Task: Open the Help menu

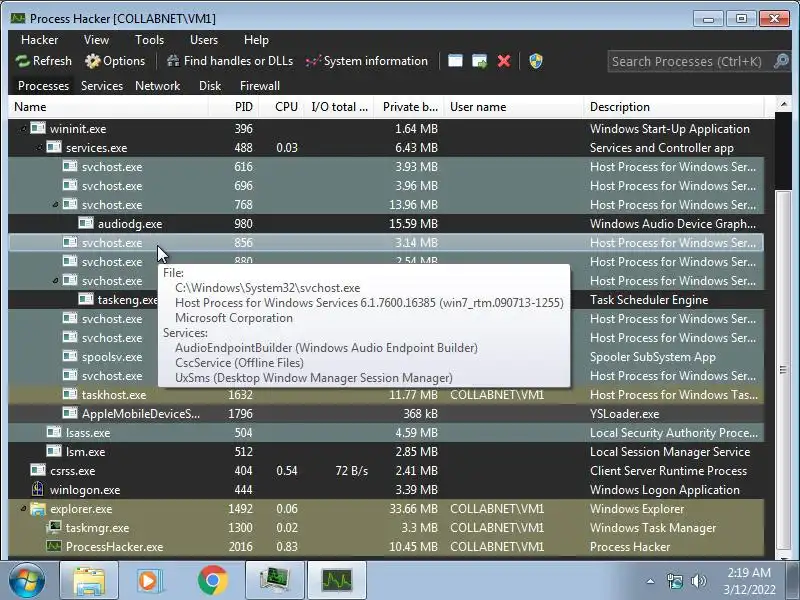Action: point(256,40)
